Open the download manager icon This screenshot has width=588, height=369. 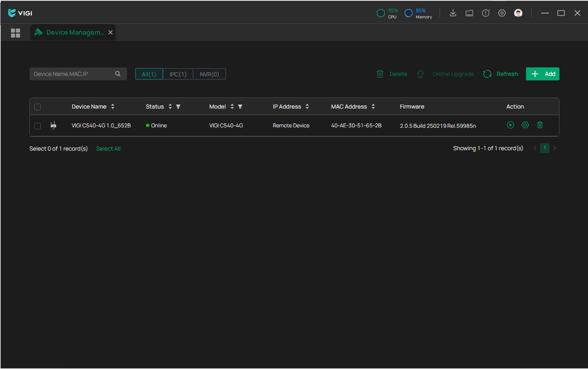point(453,13)
